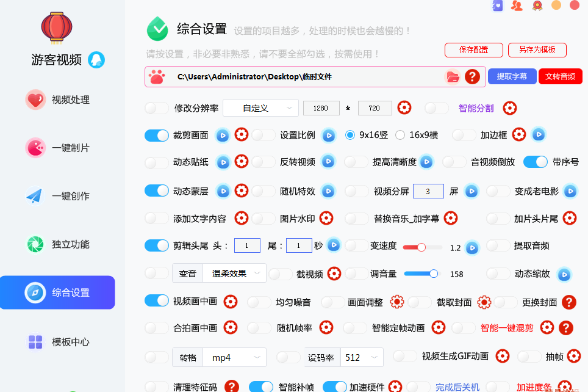
Task: Play preview for 动态蒙层 effect
Action: (223, 191)
